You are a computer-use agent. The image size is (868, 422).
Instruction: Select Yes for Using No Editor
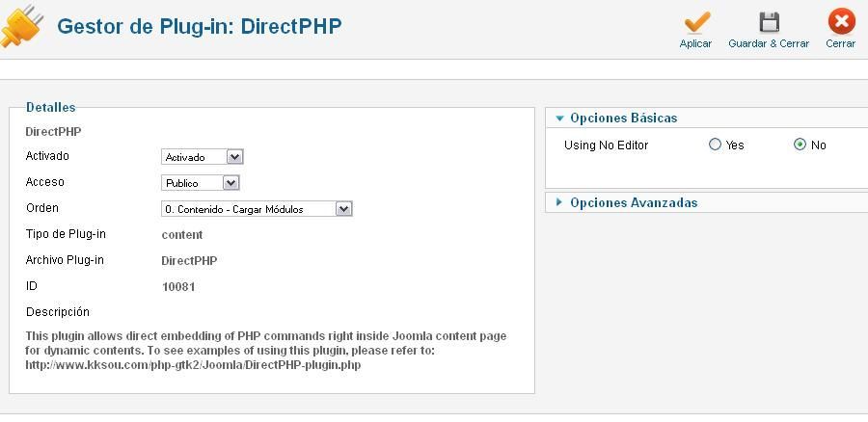coord(716,145)
